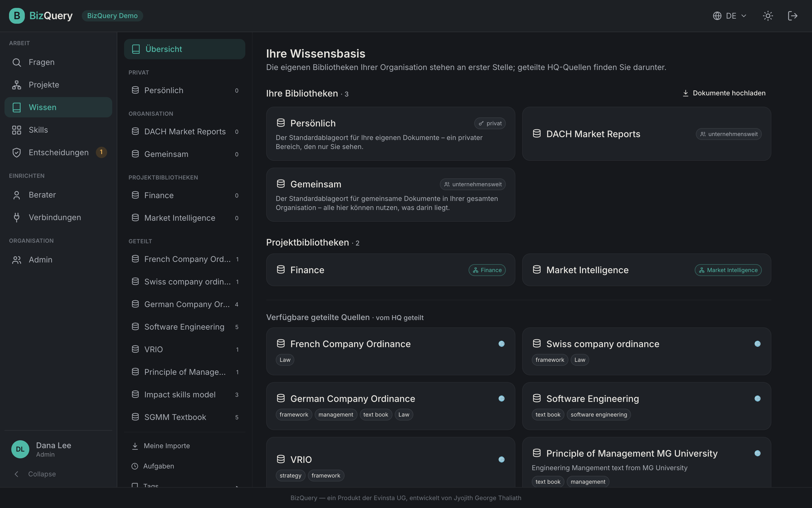Click the Market Intelligence project tag badge

[728, 270]
